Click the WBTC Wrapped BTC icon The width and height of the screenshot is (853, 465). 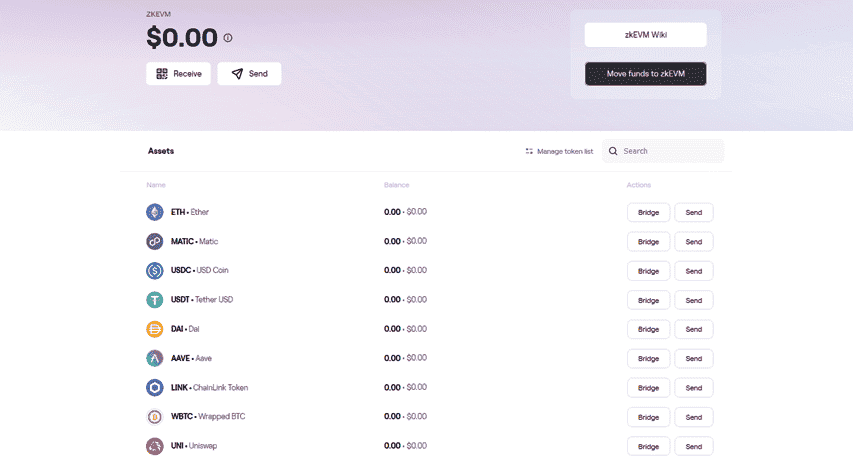(x=154, y=417)
